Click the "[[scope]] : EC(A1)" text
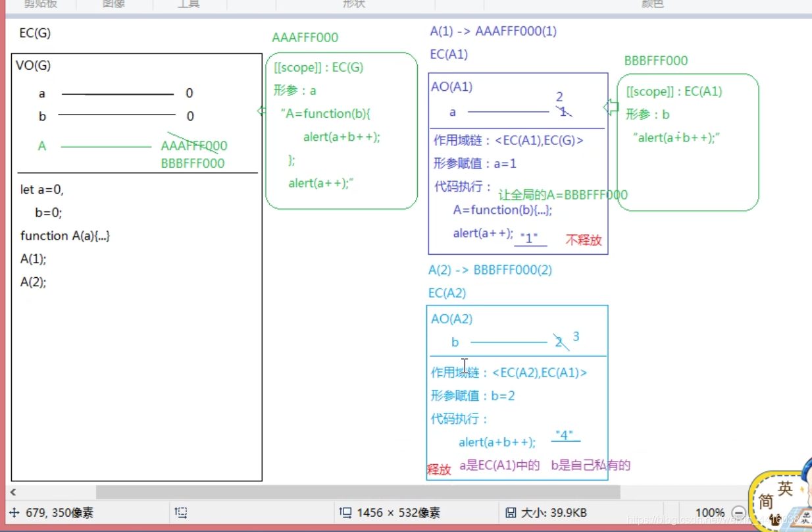This screenshot has height=532, width=812. (x=674, y=92)
